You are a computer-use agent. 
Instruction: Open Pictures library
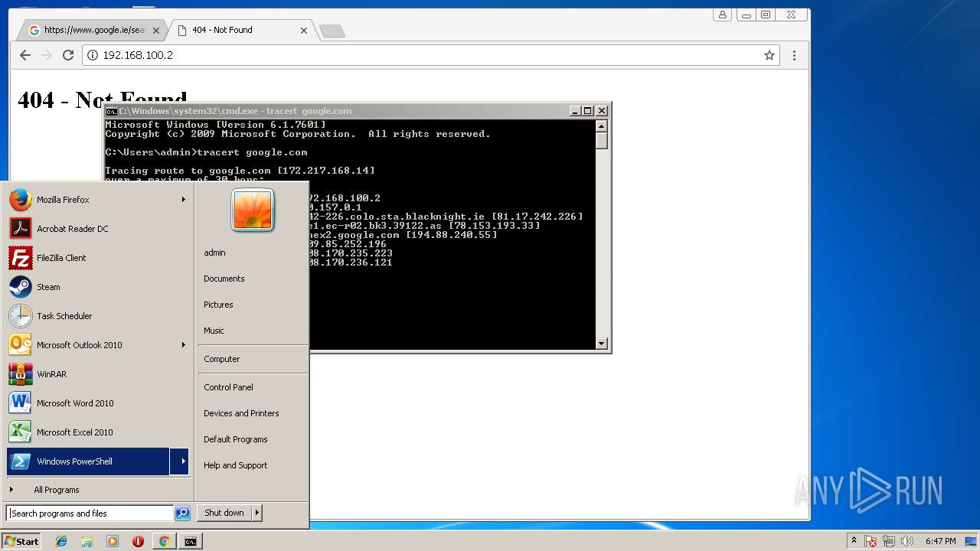pyautogui.click(x=218, y=305)
